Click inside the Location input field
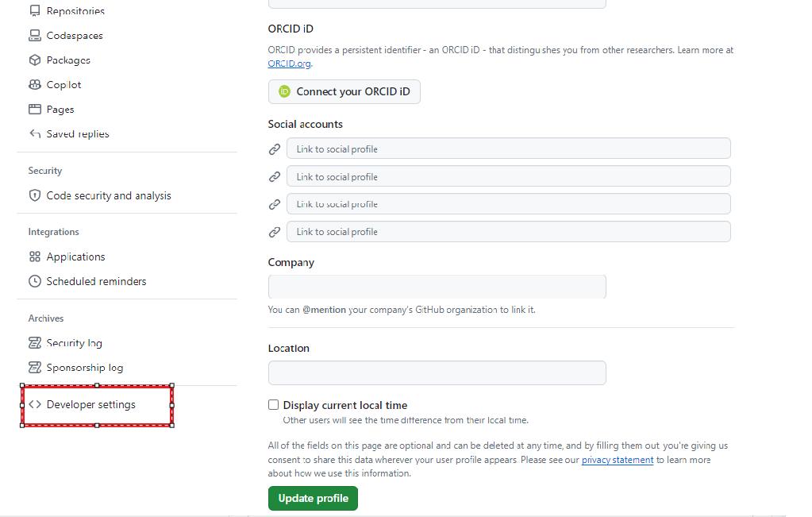The image size is (812, 517). point(437,372)
